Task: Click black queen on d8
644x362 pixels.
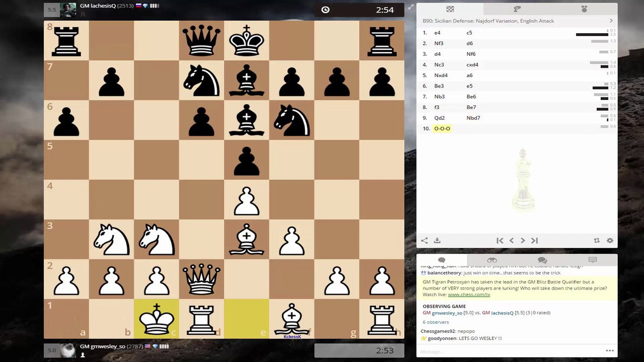Action: click(202, 41)
